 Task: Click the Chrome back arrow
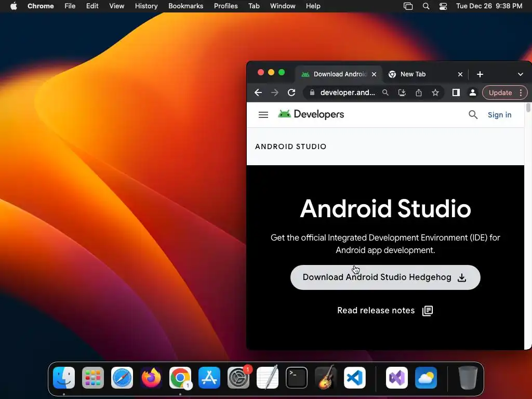click(x=258, y=92)
